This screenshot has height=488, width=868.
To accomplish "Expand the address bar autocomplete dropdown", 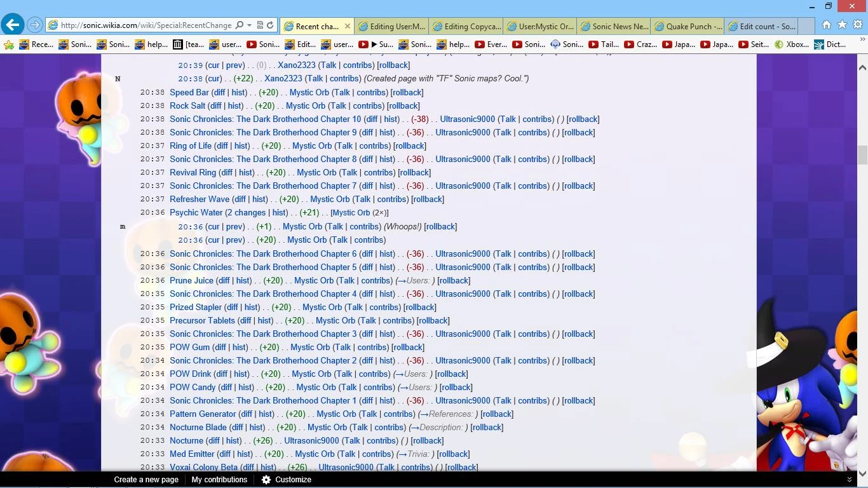I will coord(249,25).
